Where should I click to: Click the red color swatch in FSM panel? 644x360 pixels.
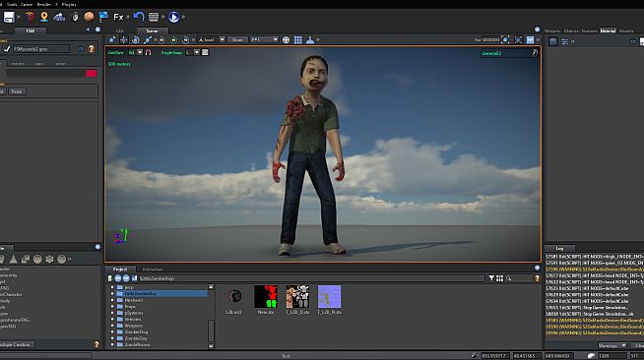click(x=92, y=74)
